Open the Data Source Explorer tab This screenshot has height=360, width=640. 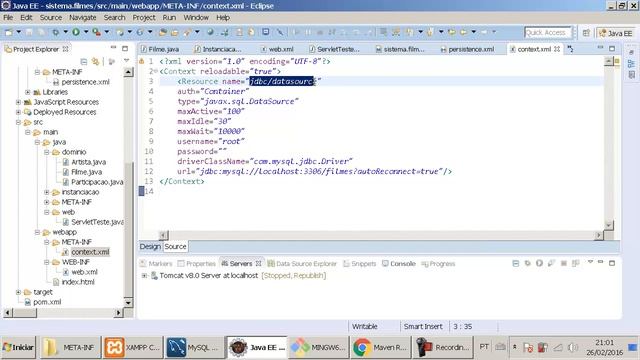(x=302, y=264)
